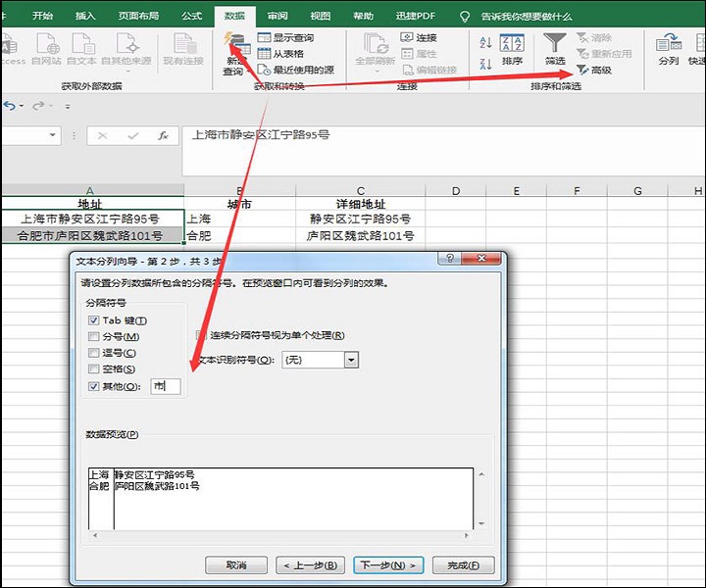Click 编辑链接 (Edit Links)
Image resolution: width=706 pixels, height=588 pixels.
pos(429,70)
